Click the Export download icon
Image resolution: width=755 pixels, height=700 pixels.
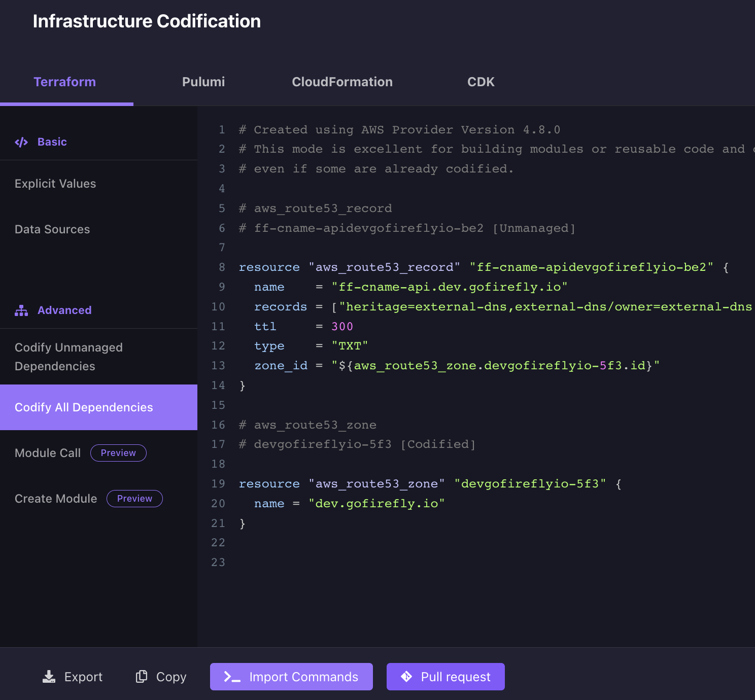(49, 677)
